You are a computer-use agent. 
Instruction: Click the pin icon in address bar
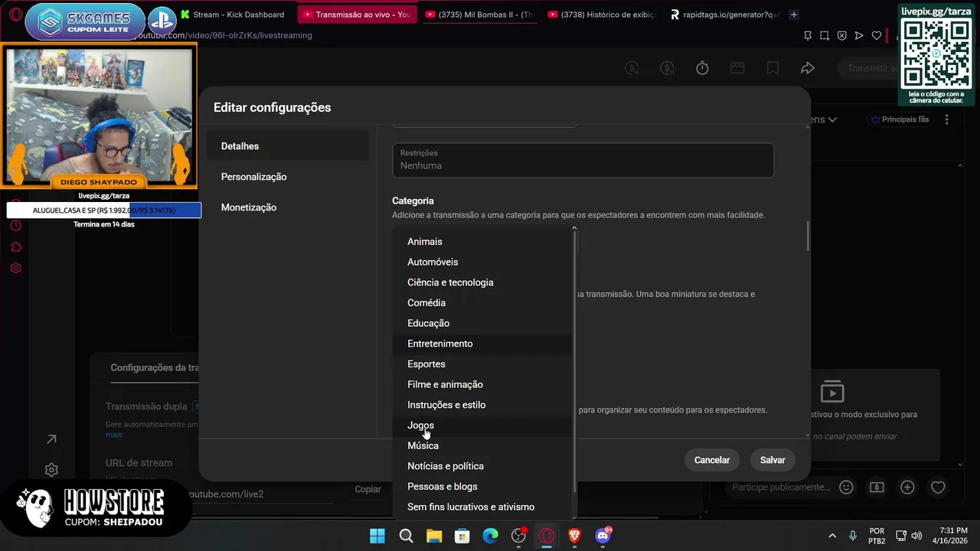(808, 35)
